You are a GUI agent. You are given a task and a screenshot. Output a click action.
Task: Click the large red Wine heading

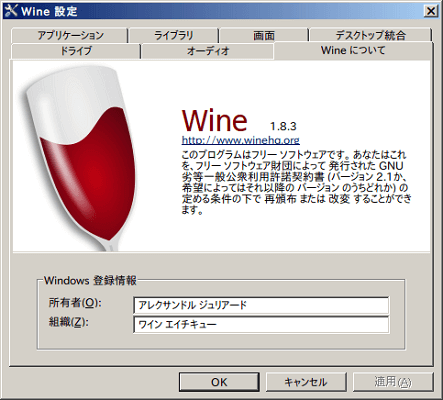click(214, 120)
